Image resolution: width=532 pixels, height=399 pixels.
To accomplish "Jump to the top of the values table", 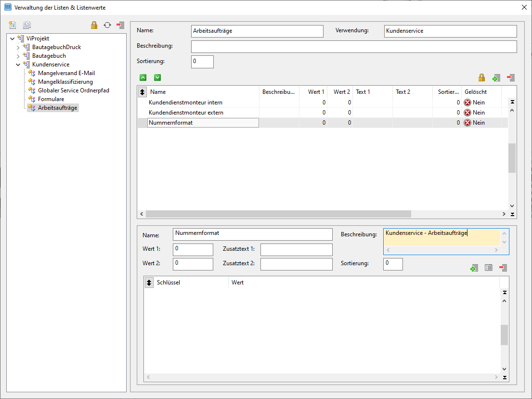I will (x=512, y=102).
